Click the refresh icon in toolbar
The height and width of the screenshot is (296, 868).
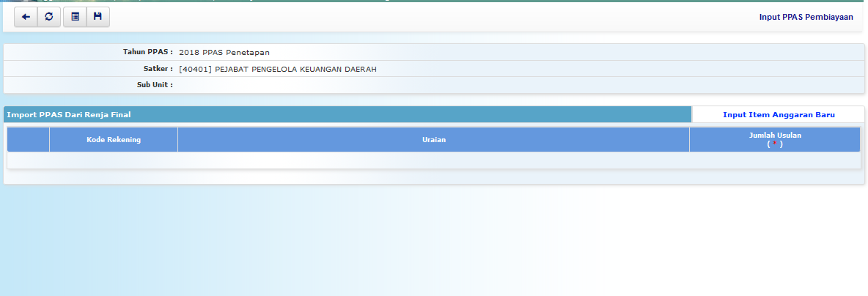(48, 17)
